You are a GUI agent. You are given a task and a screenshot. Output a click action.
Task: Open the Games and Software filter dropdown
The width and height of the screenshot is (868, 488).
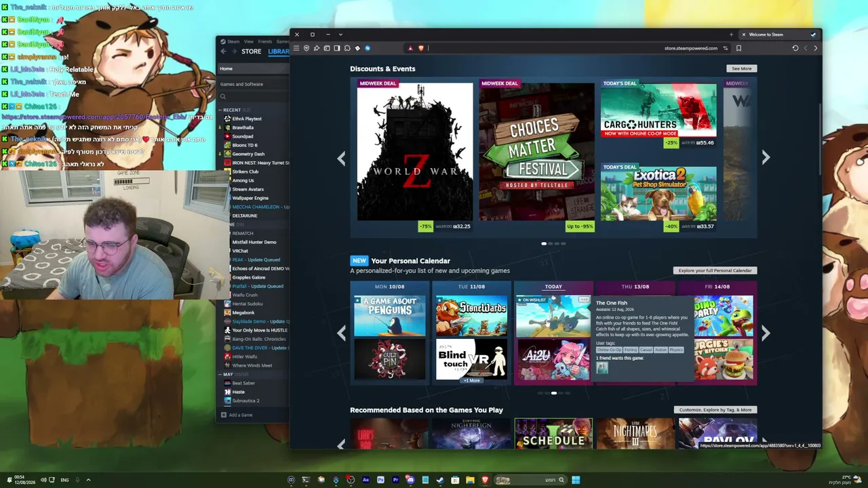pyautogui.click(x=254, y=84)
